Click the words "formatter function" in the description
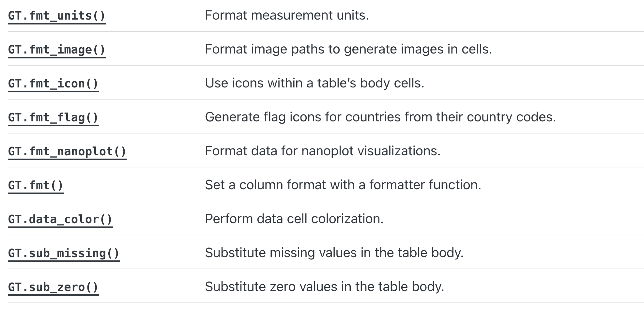 pos(425,185)
